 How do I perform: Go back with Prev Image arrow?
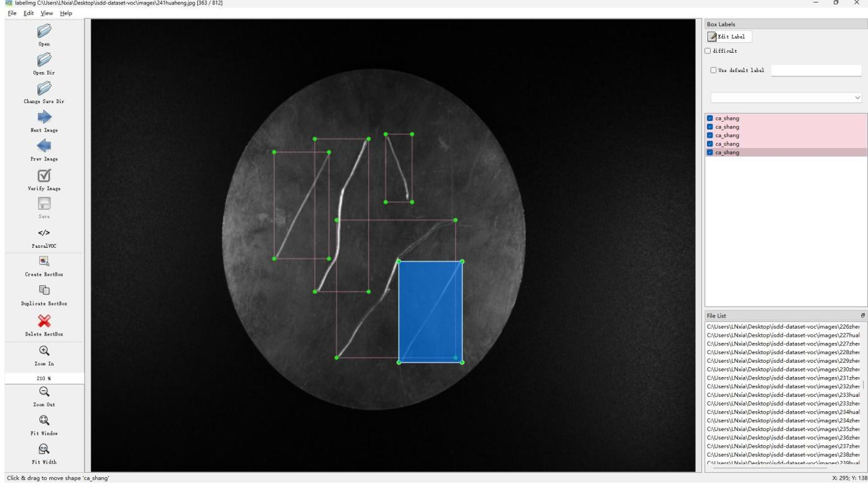pyautogui.click(x=44, y=145)
